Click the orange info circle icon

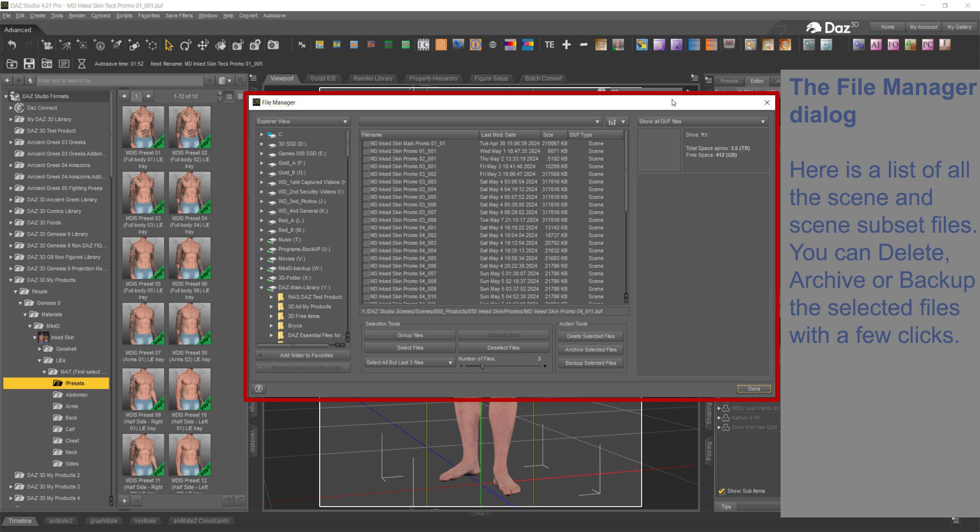click(475, 45)
